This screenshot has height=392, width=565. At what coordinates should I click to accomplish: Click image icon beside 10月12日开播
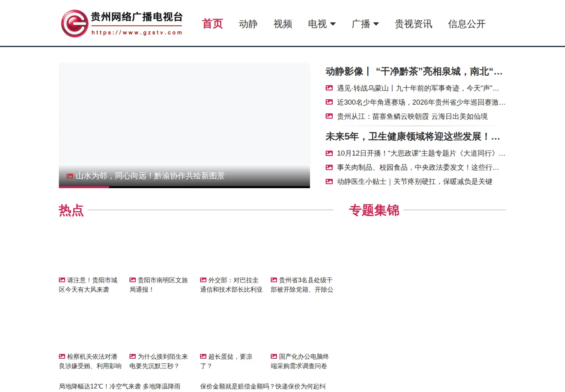coord(329,153)
